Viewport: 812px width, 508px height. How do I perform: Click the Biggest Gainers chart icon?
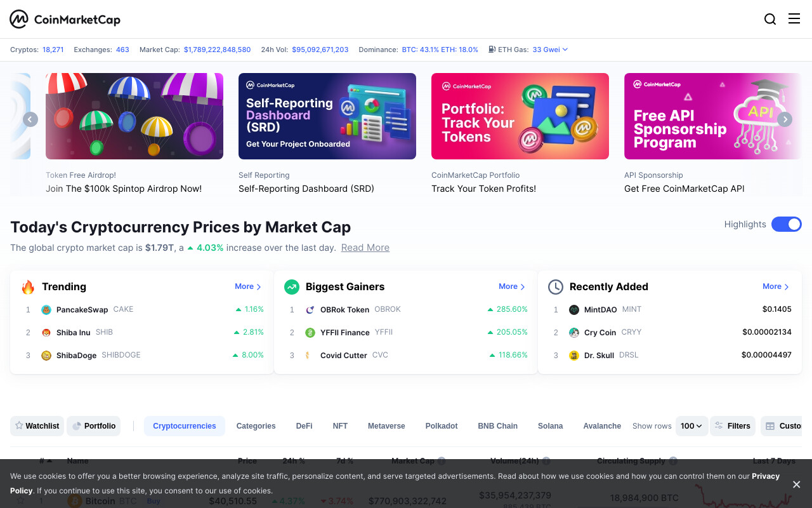pos(292,287)
